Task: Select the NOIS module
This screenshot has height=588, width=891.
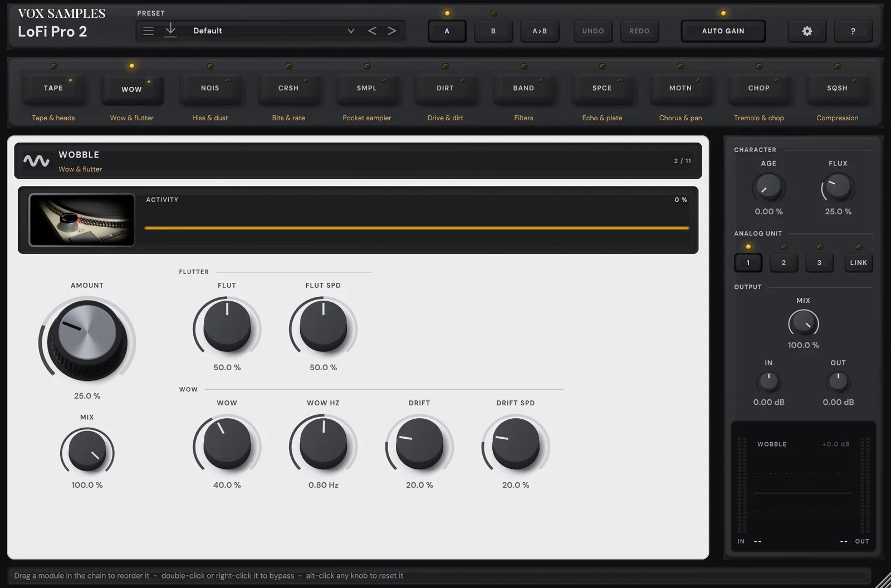Action: [210, 88]
